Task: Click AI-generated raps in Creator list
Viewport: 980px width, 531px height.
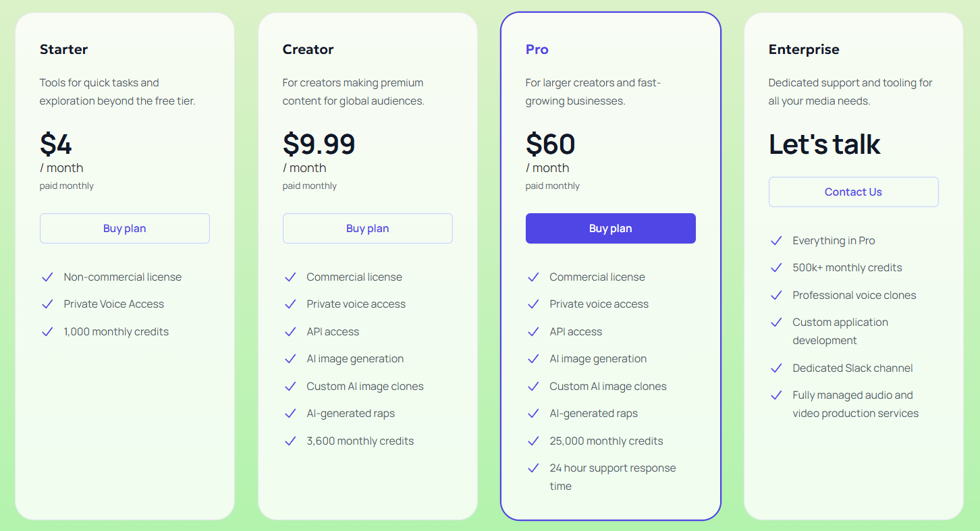Action: click(x=350, y=414)
